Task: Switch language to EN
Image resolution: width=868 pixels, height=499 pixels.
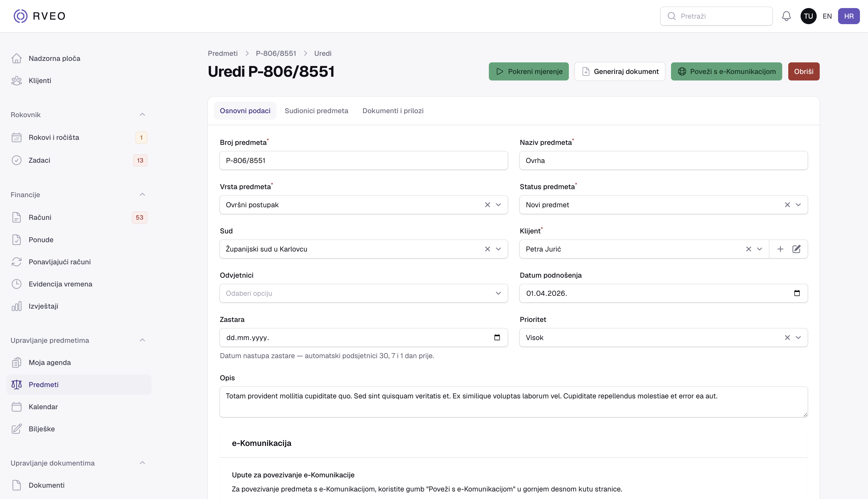Action: coord(827,16)
